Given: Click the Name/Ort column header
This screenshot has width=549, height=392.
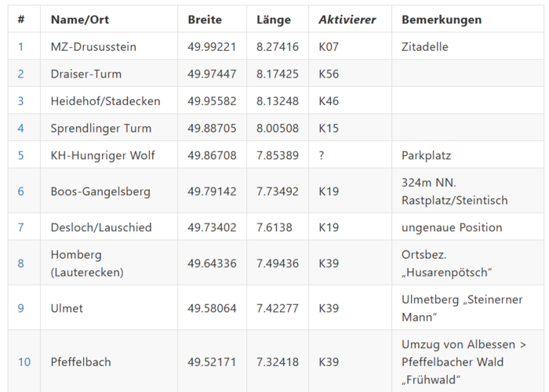Looking at the screenshot, I should tap(79, 20).
